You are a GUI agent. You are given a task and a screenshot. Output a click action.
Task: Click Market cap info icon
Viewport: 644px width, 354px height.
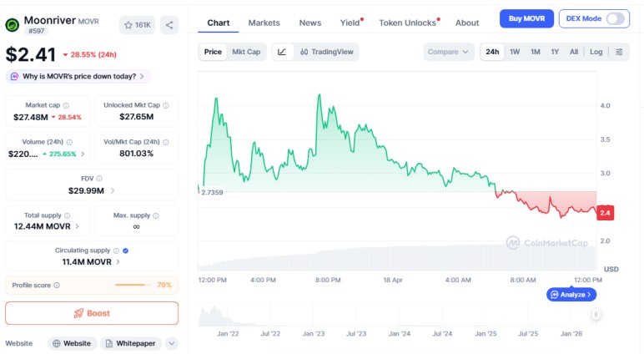66,105
